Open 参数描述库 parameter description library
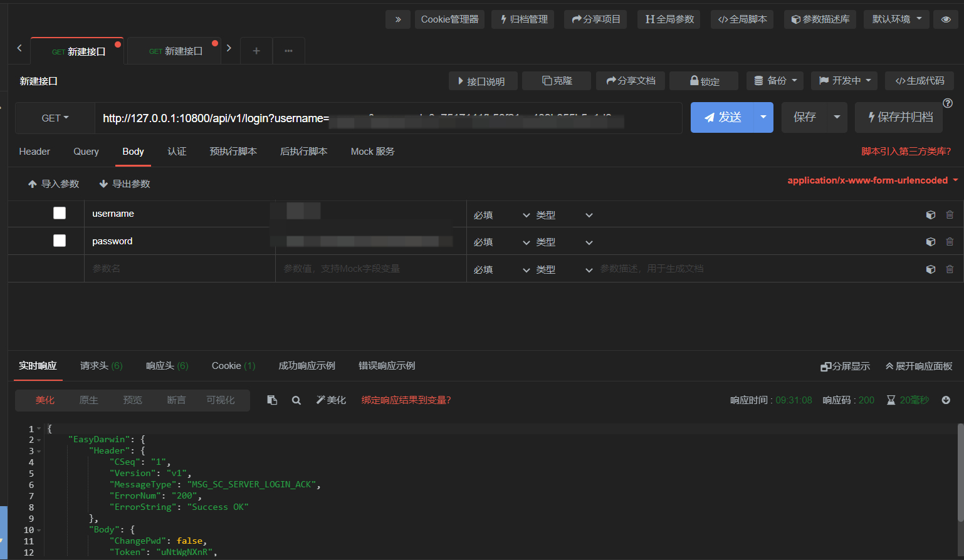This screenshot has width=964, height=560. 820,19
